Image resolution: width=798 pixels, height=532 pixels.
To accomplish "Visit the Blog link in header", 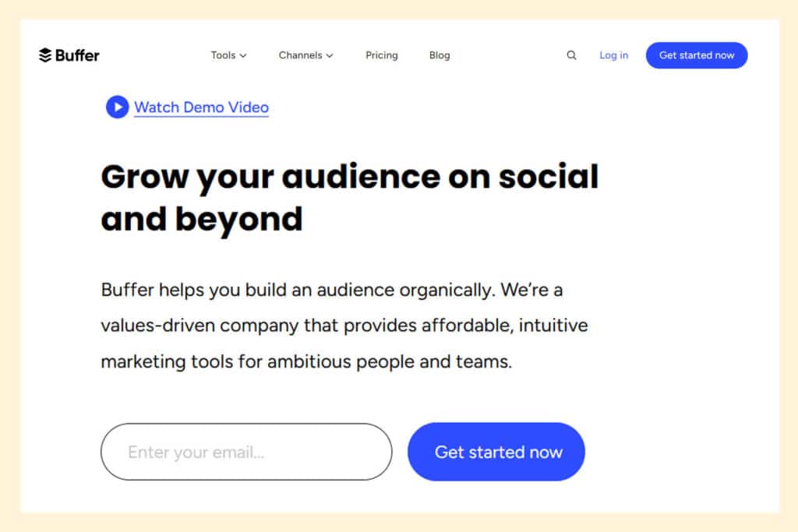I will click(x=440, y=55).
